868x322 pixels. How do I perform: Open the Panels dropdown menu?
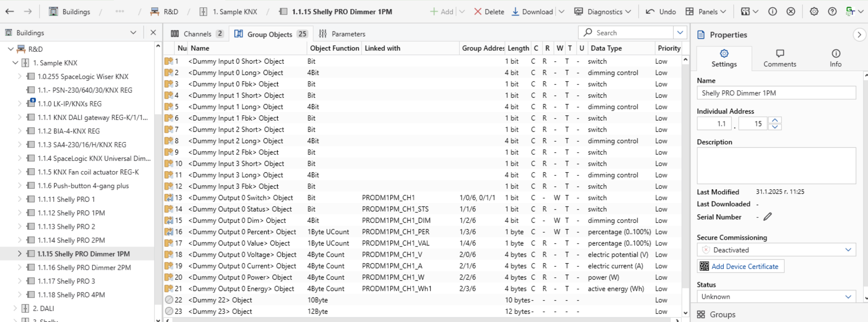pos(706,11)
